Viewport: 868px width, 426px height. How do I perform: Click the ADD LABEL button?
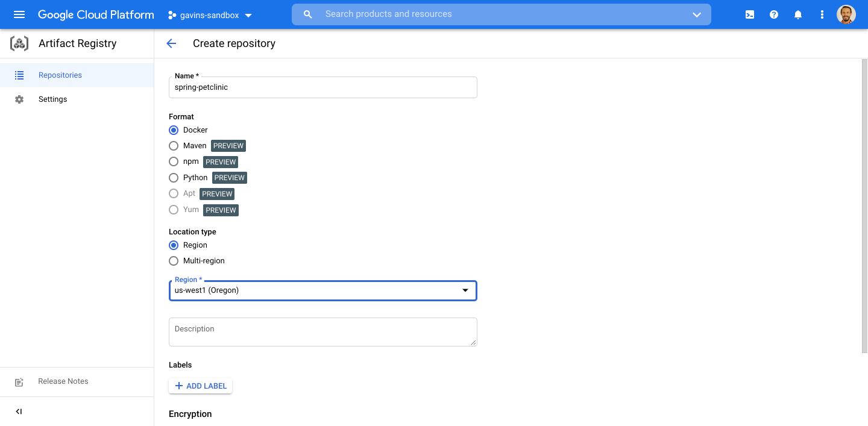tap(200, 386)
